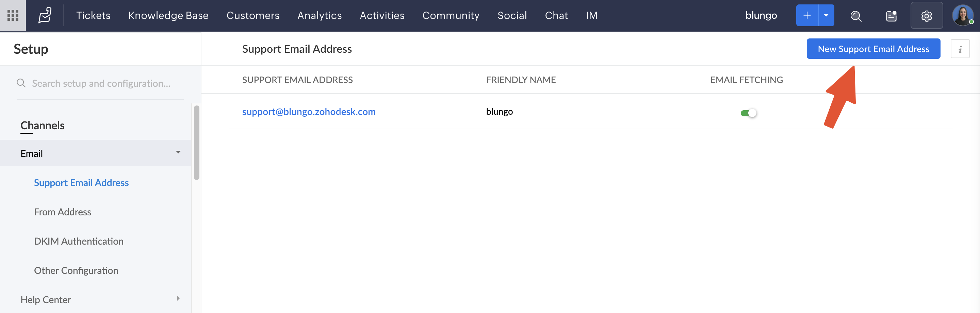Open the support@blungo.zohodesk.com link
Screen dimensions: 980x313
click(309, 112)
